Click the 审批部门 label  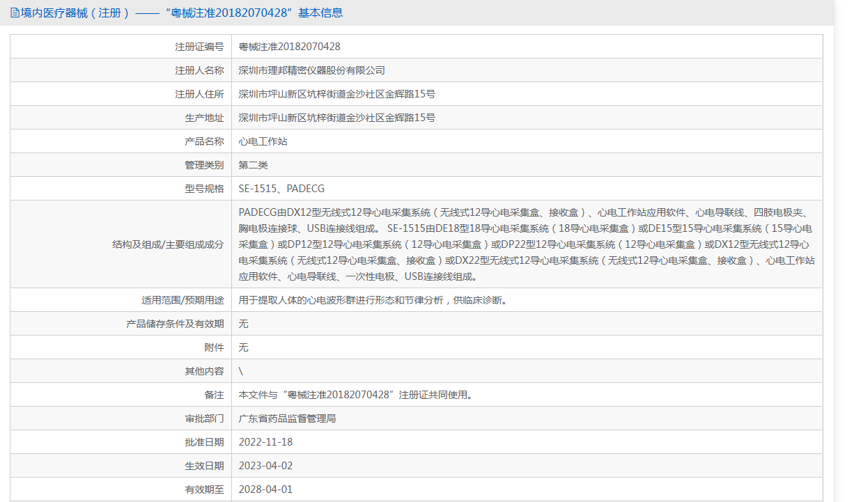click(204, 418)
